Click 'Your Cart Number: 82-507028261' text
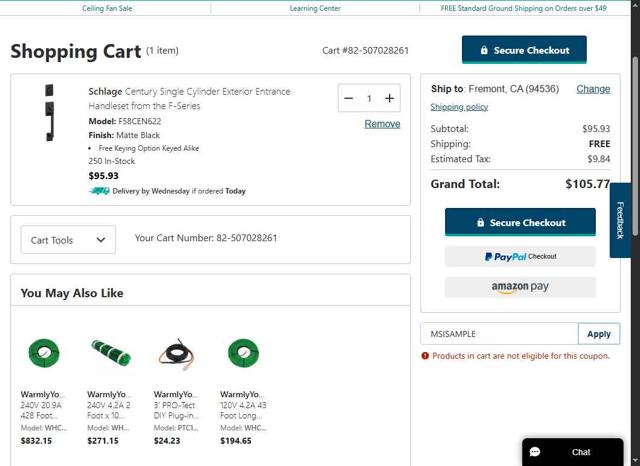Screen dimensions: 640x466 206,238
